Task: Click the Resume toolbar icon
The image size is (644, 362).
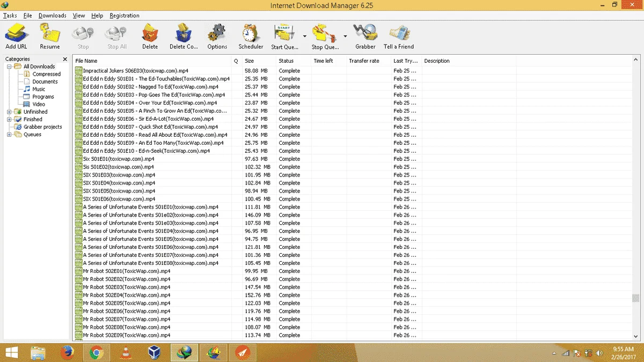Action: click(x=50, y=36)
